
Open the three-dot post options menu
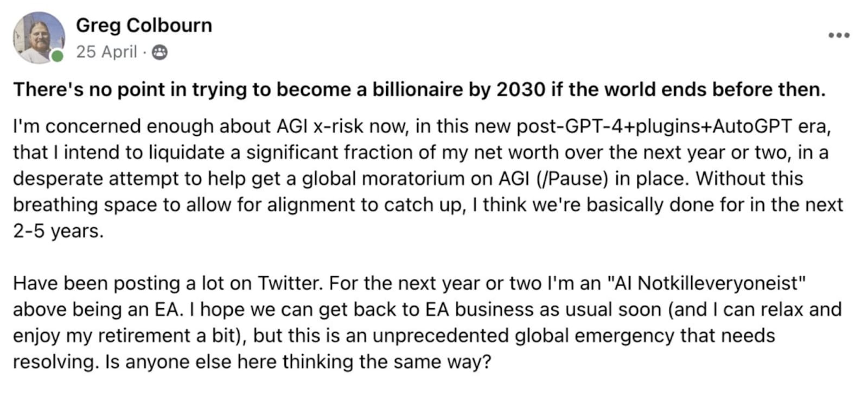839,36
